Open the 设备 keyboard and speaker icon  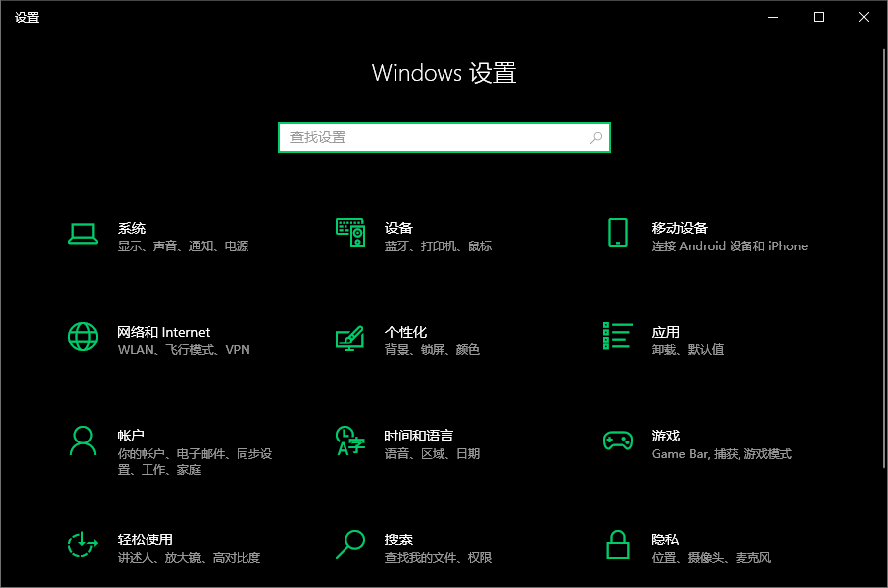350,233
